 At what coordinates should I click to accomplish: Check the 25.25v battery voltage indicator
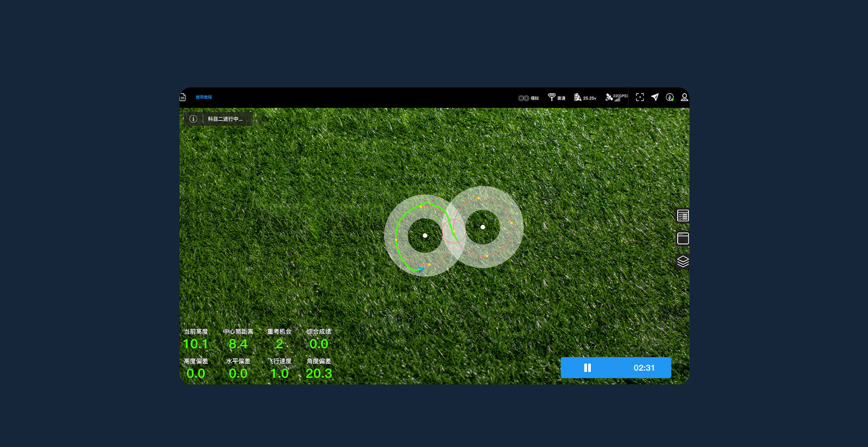[x=585, y=98]
